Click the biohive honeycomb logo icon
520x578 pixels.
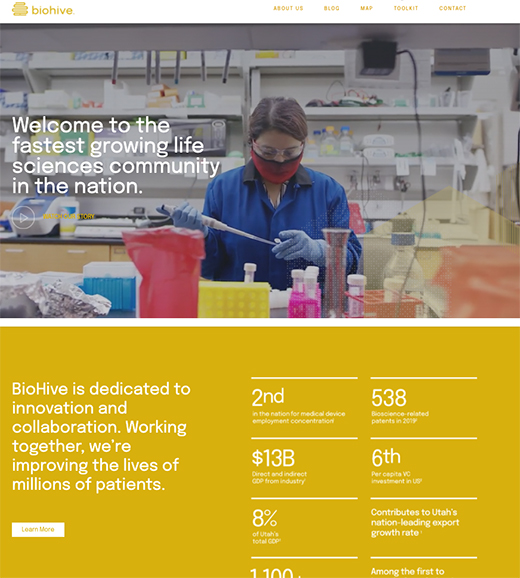pos(20,9)
